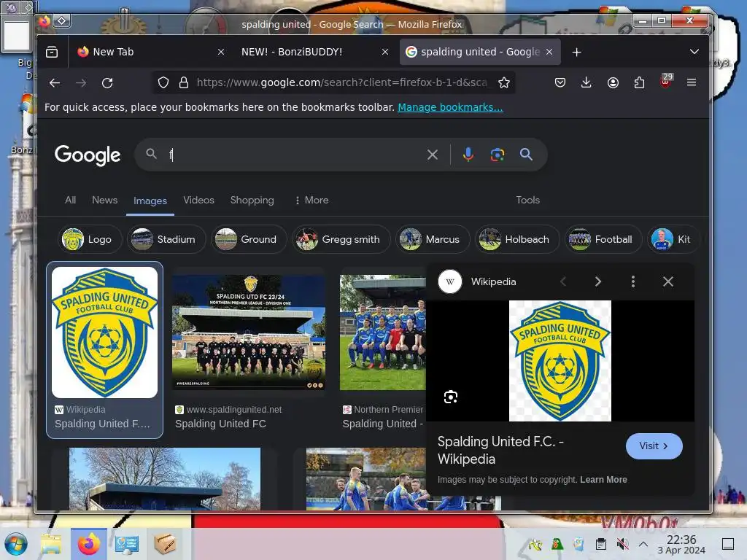Image resolution: width=747 pixels, height=560 pixels.
Task: Switch to Shopping search results
Action: [252, 200]
